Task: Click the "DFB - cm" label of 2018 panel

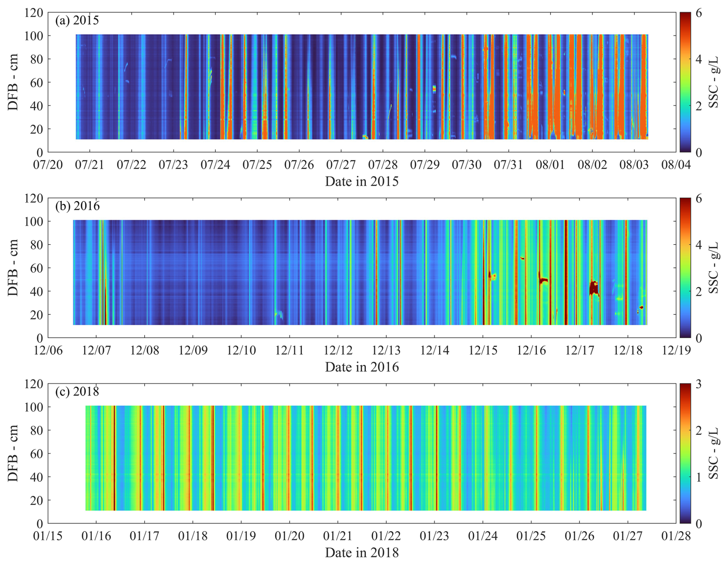Action: point(13,454)
